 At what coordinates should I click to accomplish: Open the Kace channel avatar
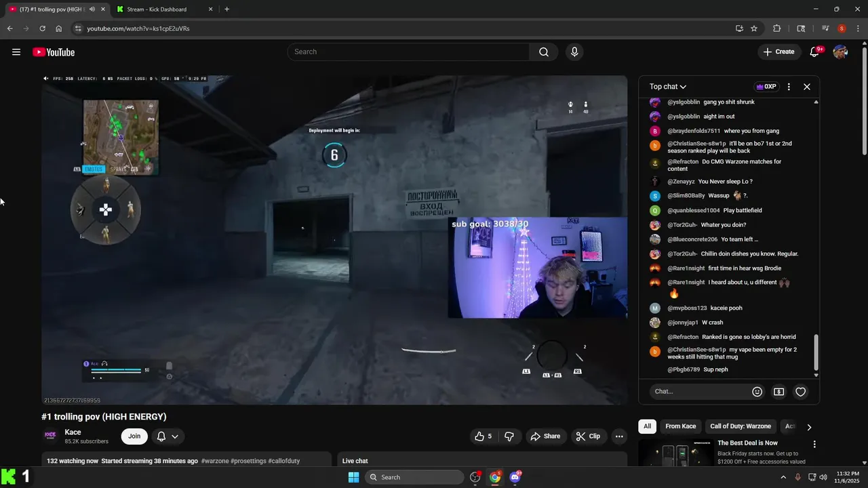(x=50, y=436)
